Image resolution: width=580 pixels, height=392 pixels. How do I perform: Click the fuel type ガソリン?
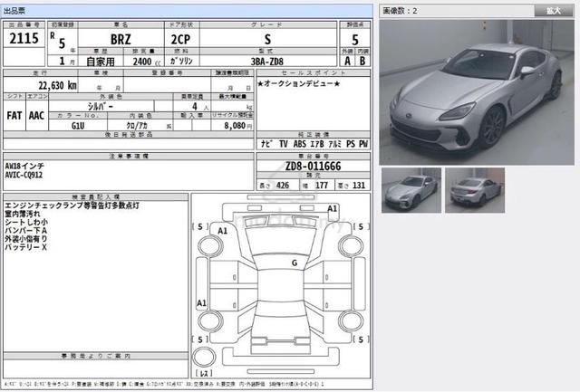coord(181,61)
